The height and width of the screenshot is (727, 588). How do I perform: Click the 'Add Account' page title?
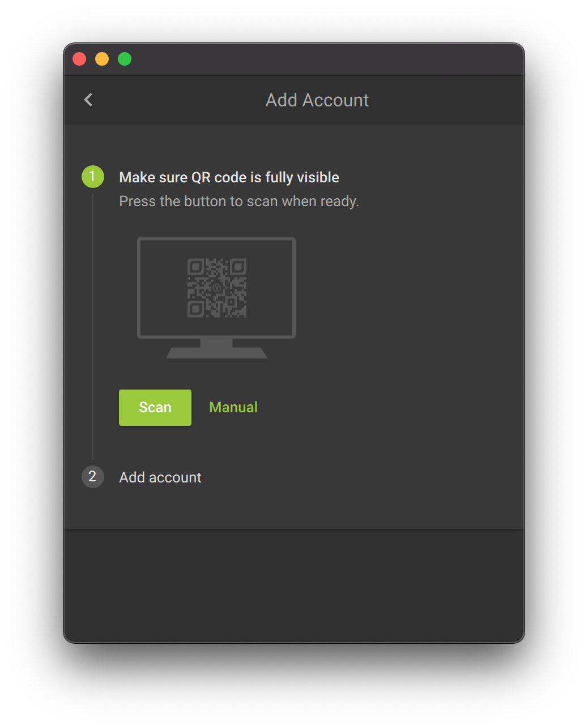point(317,100)
